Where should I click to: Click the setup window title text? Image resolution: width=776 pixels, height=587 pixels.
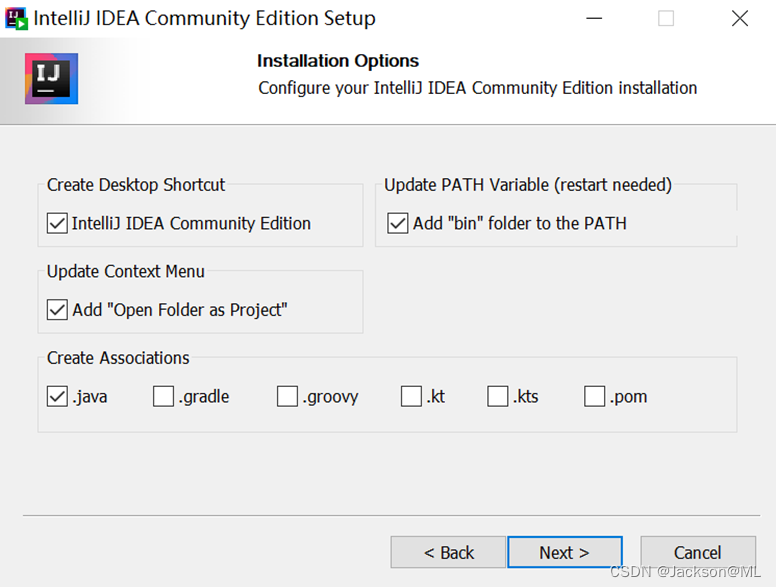coord(205,18)
